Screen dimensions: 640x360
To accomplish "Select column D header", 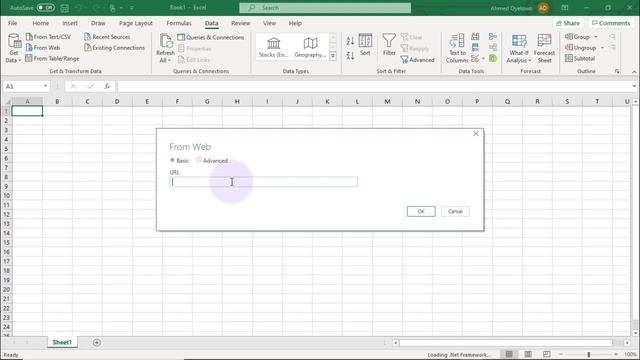I will click(x=117, y=101).
